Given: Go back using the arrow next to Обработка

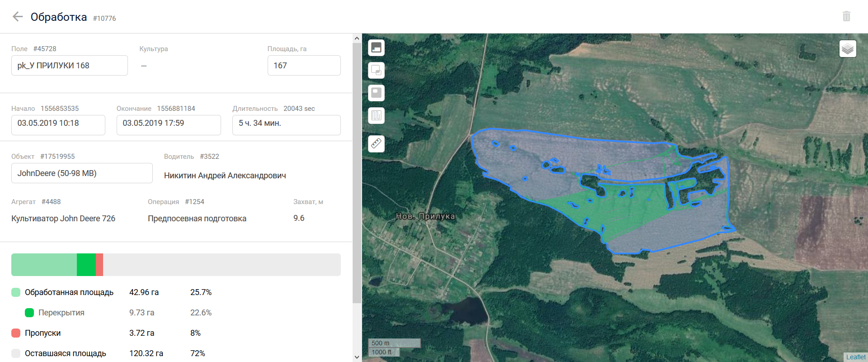Looking at the screenshot, I should (x=18, y=17).
